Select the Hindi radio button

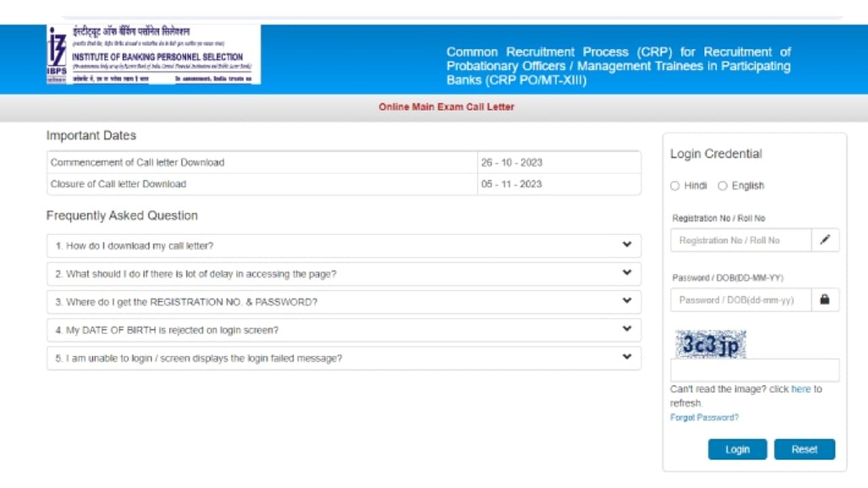tap(675, 186)
